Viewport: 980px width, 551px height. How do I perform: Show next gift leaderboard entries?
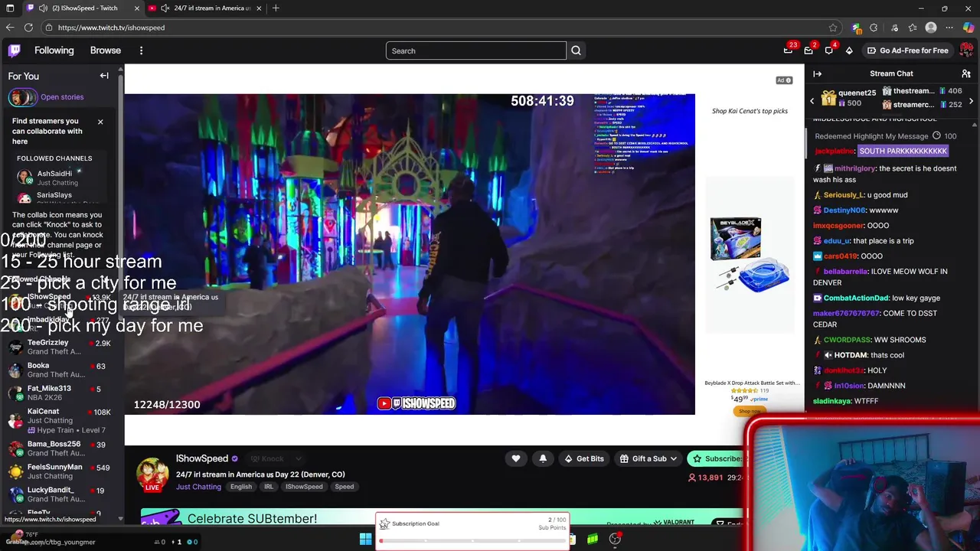(x=971, y=101)
